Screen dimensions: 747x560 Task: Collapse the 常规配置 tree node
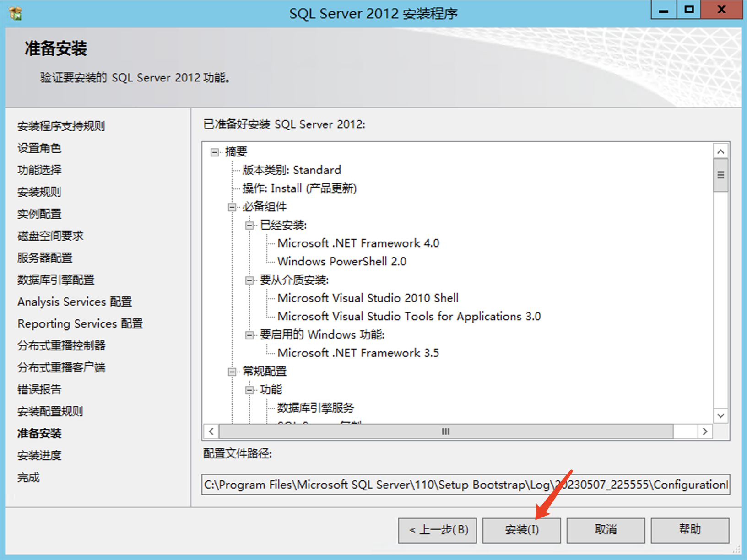pos(232,372)
